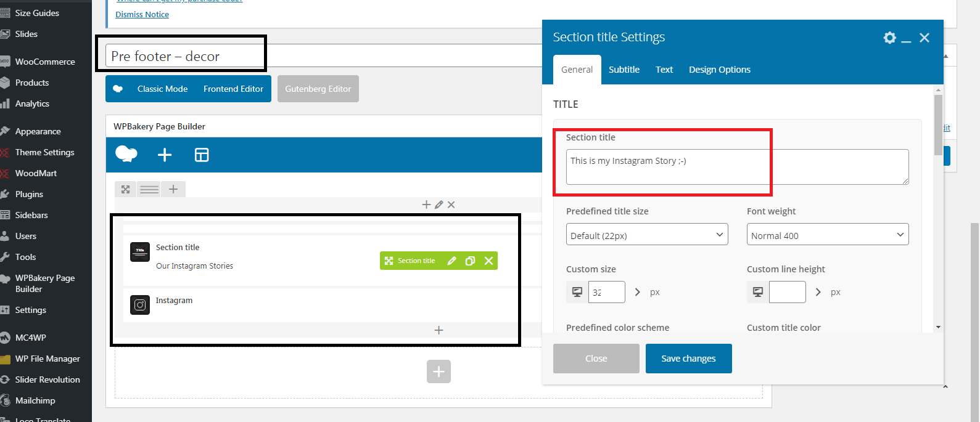
Task: Open Font weight dropdown showing Normal 400
Action: click(828, 235)
